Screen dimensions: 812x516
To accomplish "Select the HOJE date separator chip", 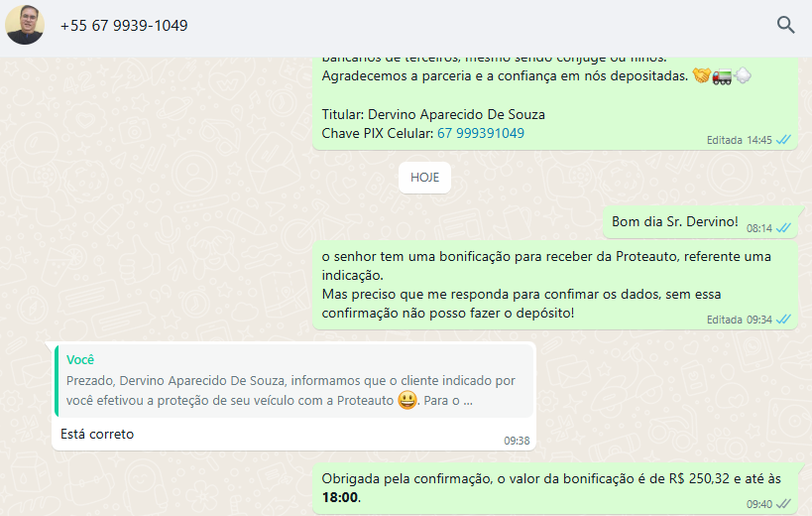I will [x=424, y=178].
